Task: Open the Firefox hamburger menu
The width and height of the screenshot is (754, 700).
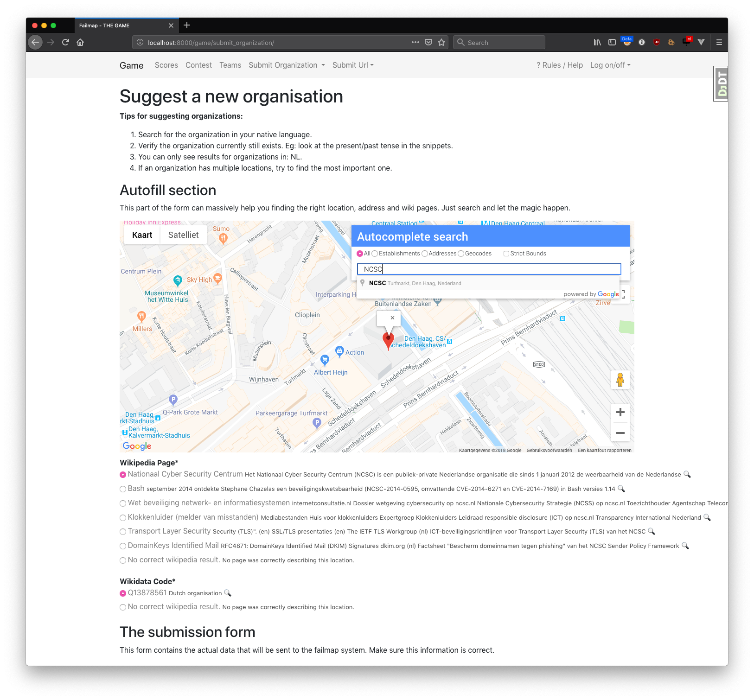Action: (719, 42)
